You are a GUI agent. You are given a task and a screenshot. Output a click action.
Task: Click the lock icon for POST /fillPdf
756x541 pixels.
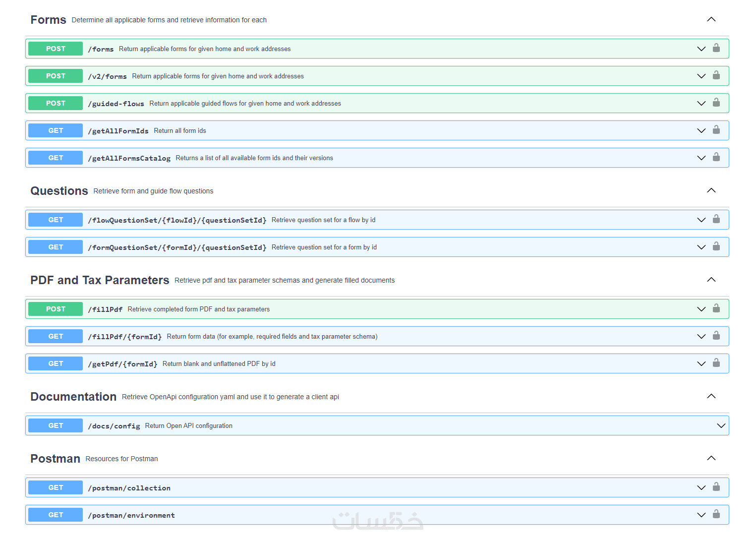[x=716, y=308]
